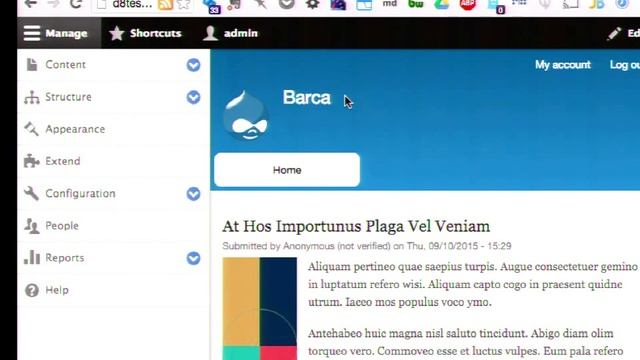Image resolution: width=640 pixels, height=360 pixels.
Task: Toggle the Manage toolbar menu
Action: (59, 33)
